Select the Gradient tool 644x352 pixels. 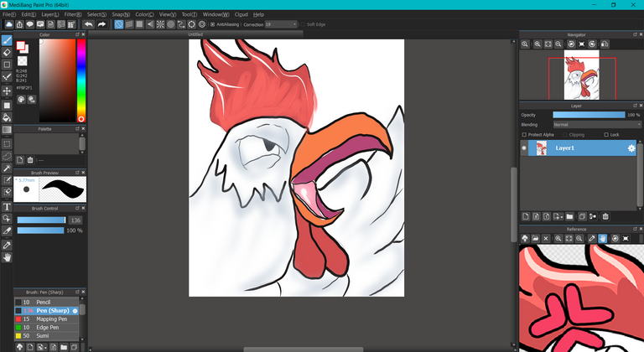click(x=7, y=130)
